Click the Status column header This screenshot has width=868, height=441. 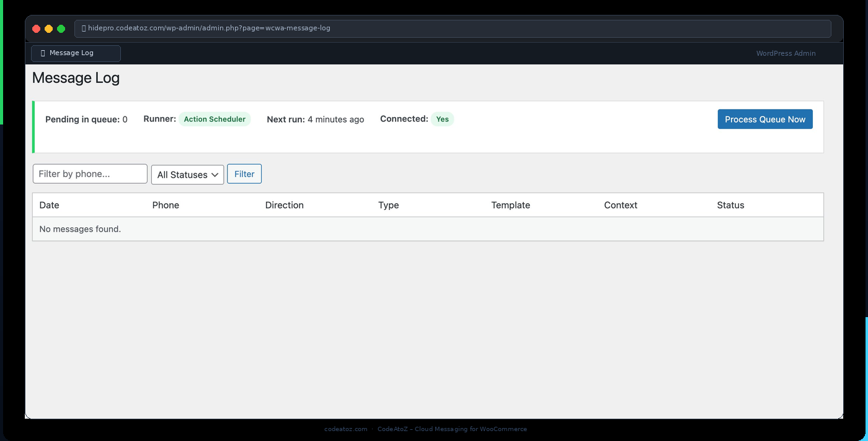point(730,205)
